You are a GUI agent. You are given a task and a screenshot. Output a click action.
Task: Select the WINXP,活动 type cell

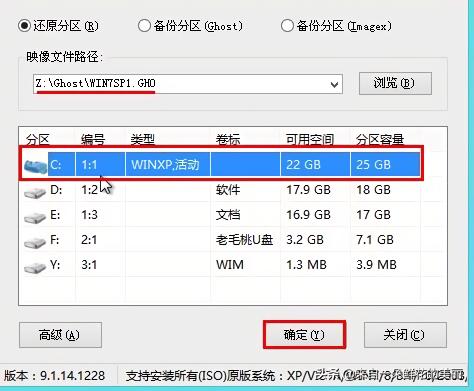coord(165,165)
